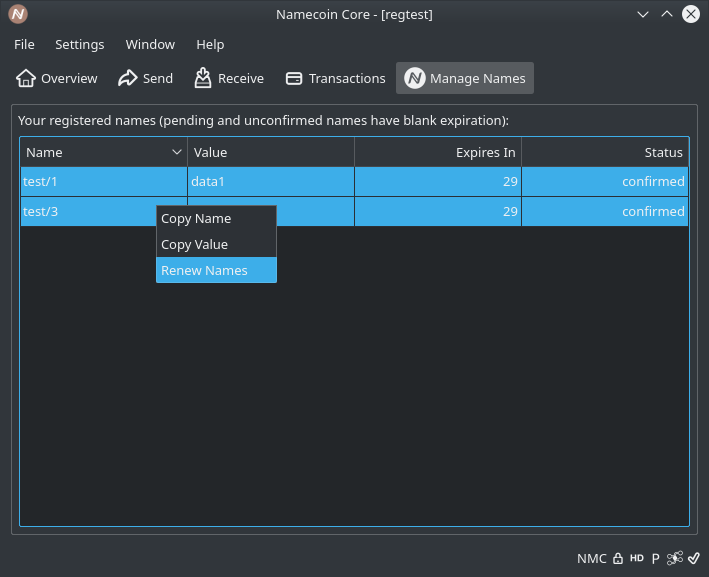
Task: Toggle sort arrow on Name column
Action: click(177, 152)
